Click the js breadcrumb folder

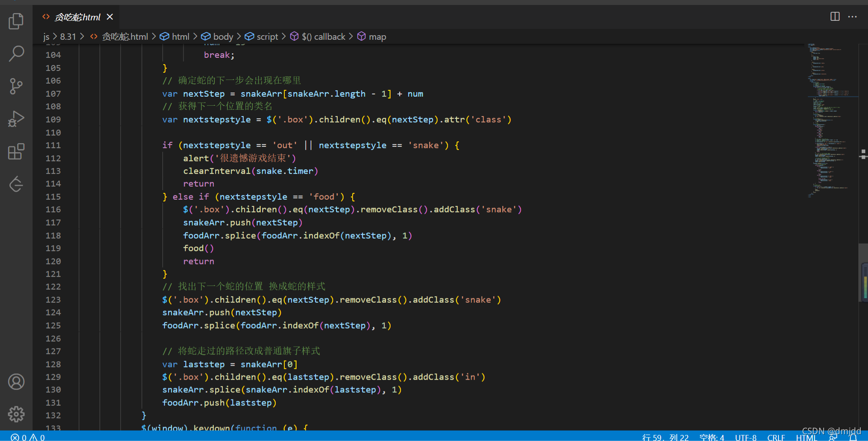(46, 37)
